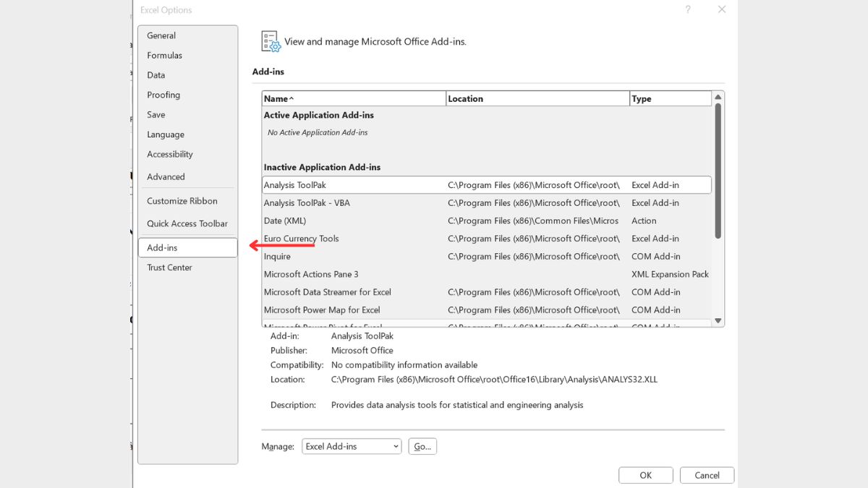Confirm with the OK button
The image size is (868, 488).
click(645, 475)
